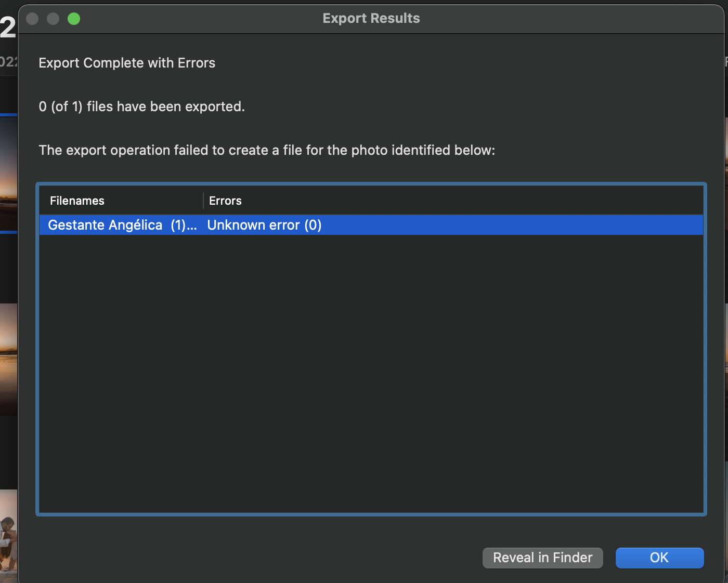Click divider between Filenames and Errors columns

203,201
